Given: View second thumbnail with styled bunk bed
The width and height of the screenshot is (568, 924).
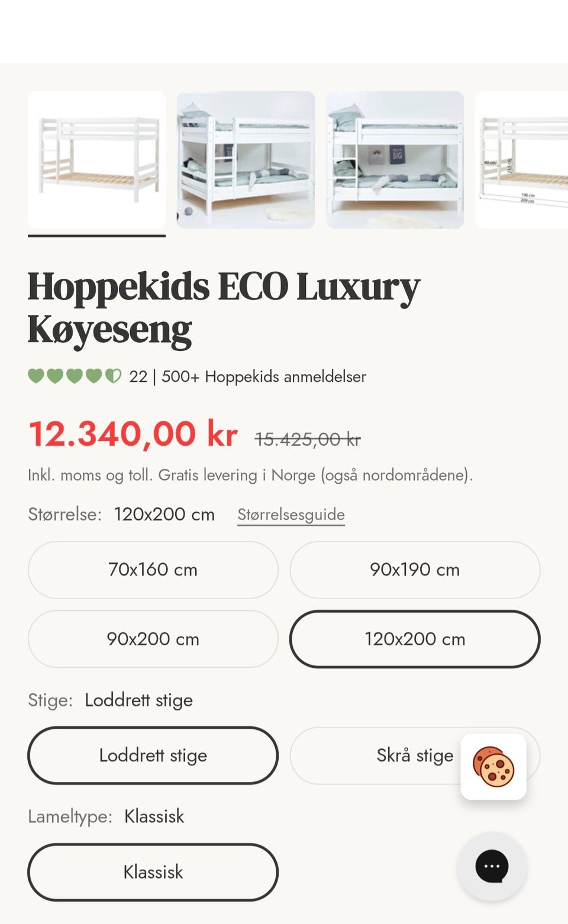Looking at the screenshot, I should (246, 160).
